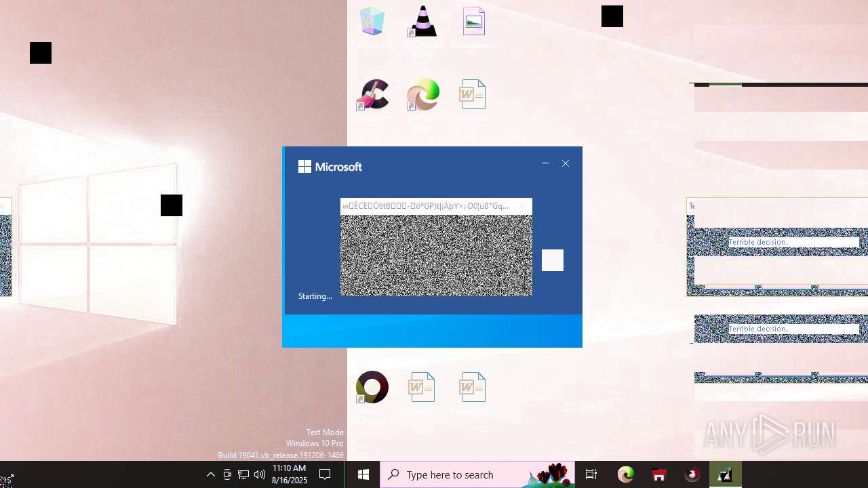
Task: Click the white square button in the dialog
Action: [553, 260]
